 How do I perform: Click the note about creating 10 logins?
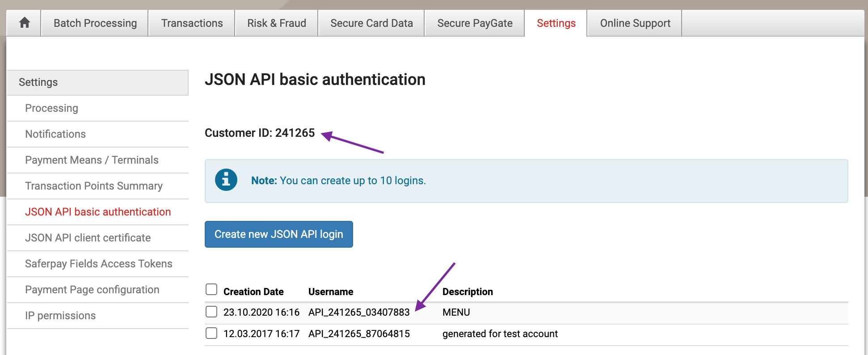tap(338, 181)
